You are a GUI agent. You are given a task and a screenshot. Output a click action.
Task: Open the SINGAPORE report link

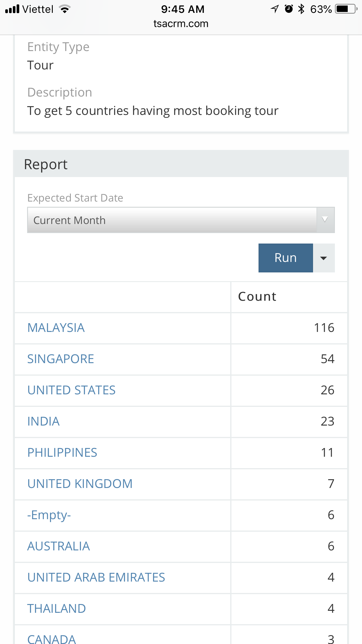point(61,359)
